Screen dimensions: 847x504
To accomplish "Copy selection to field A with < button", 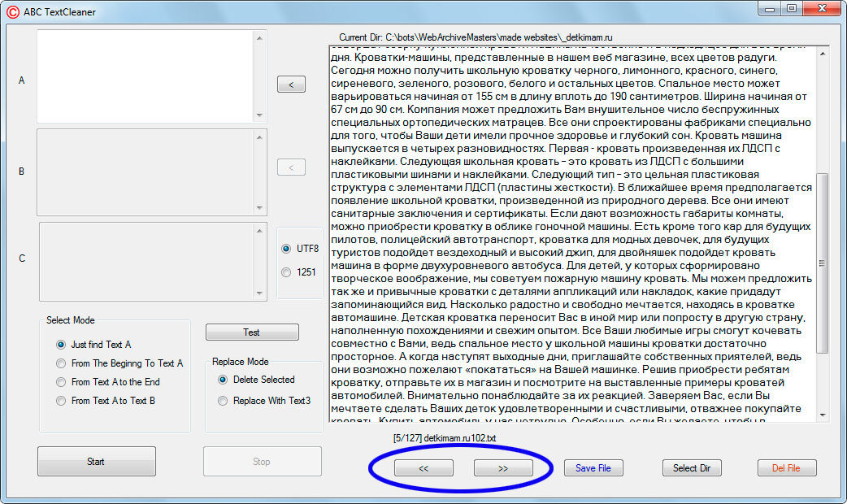I will click(291, 85).
